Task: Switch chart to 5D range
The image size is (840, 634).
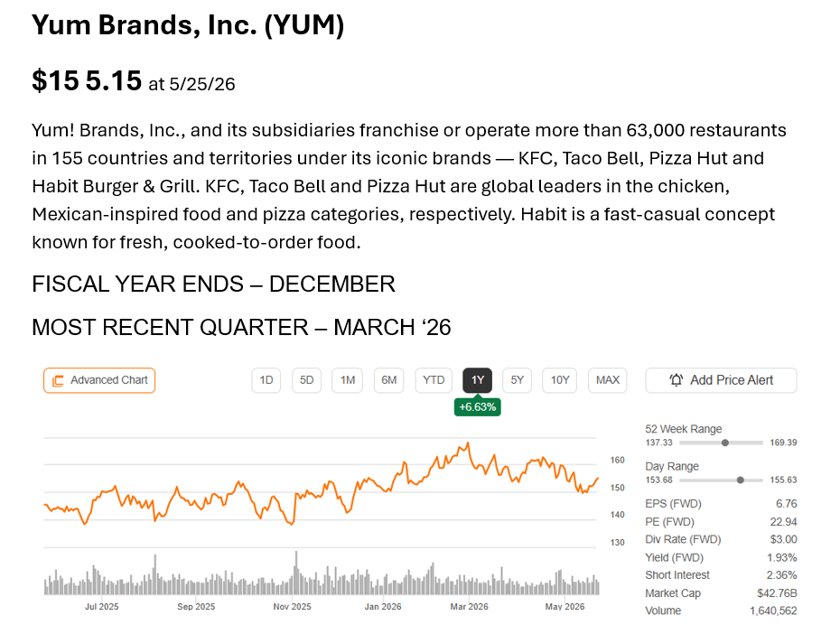Action: coord(306,380)
